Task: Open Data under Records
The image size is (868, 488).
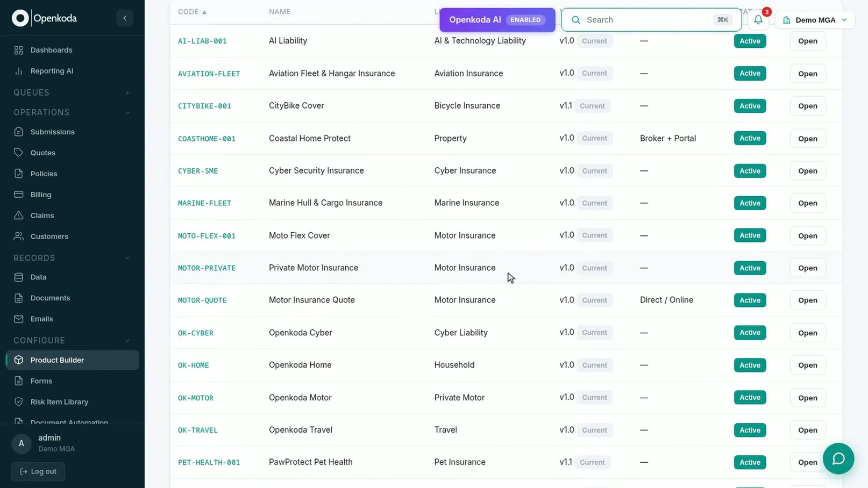Action: [x=72, y=277]
